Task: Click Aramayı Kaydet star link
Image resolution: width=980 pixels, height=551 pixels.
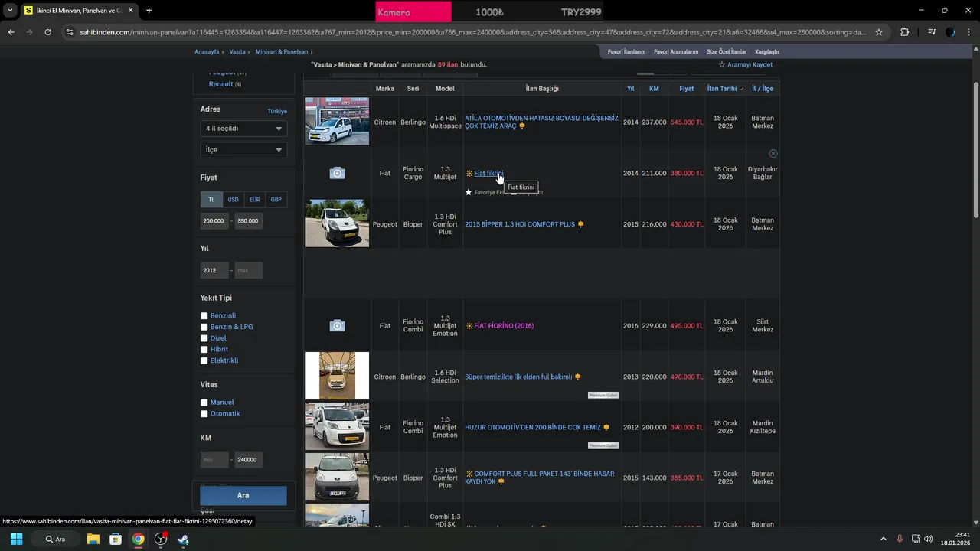Action: 745,65
